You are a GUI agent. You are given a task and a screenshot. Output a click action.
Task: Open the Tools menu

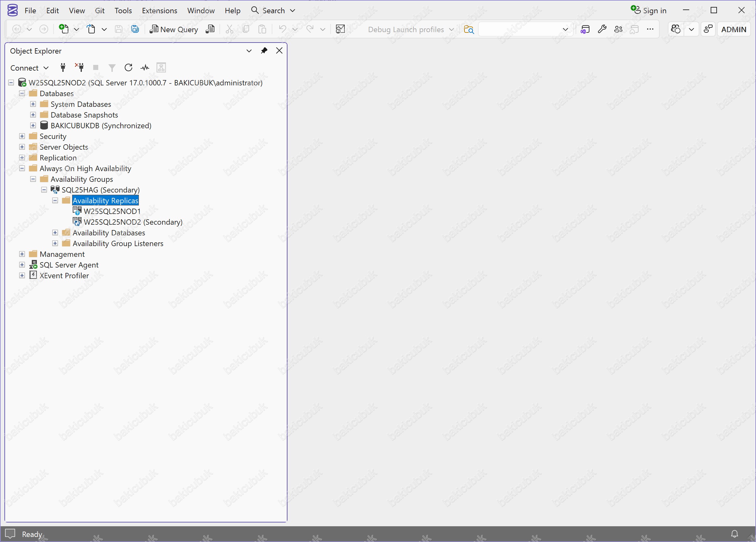(123, 11)
